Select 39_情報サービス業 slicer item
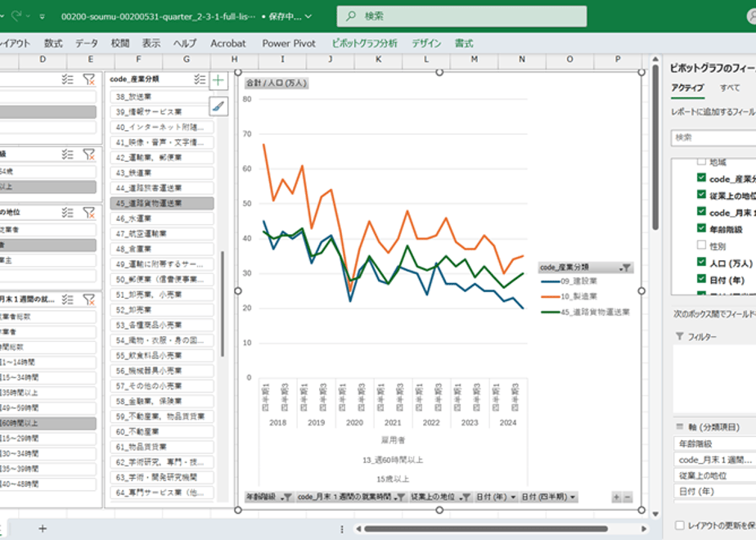 coord(161,112)
